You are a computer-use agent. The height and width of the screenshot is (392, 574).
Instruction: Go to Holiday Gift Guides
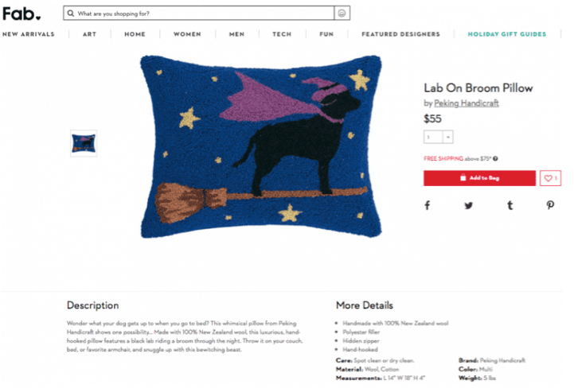506,34
